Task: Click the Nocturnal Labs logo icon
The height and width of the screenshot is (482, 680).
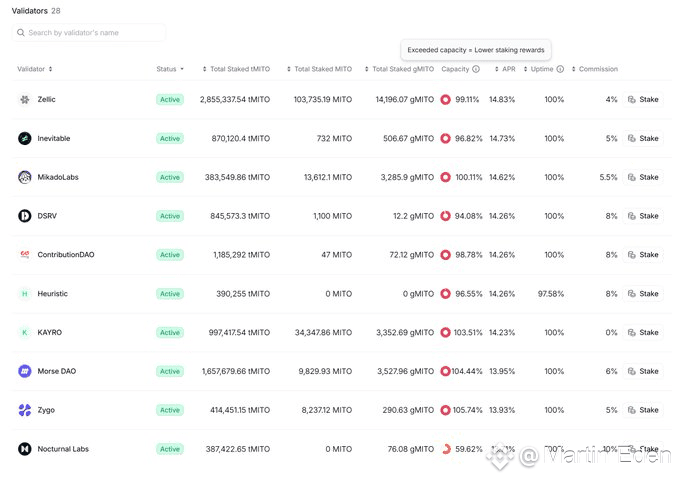Action: coord(25,449)
